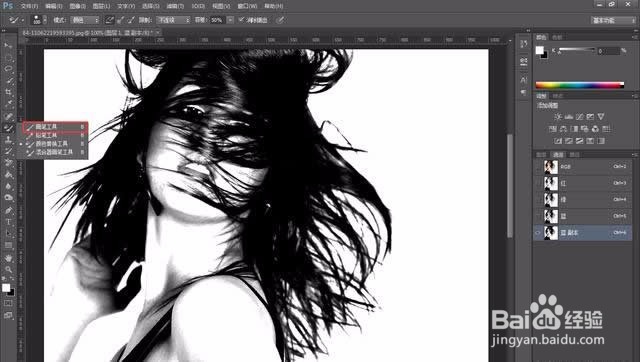Select the Brush tool in toolbox
Viewport: 640px width, 362px height.
coord(8,128)
